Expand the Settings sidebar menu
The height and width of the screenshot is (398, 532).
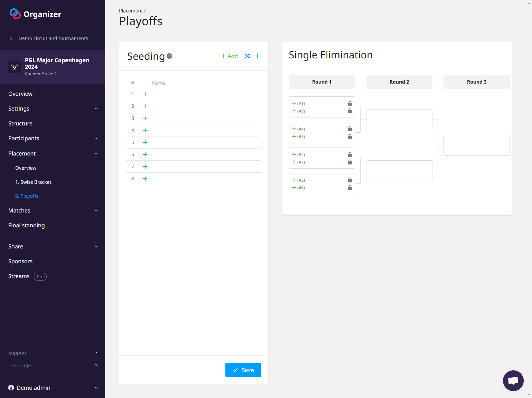click(x=53, y=108)
